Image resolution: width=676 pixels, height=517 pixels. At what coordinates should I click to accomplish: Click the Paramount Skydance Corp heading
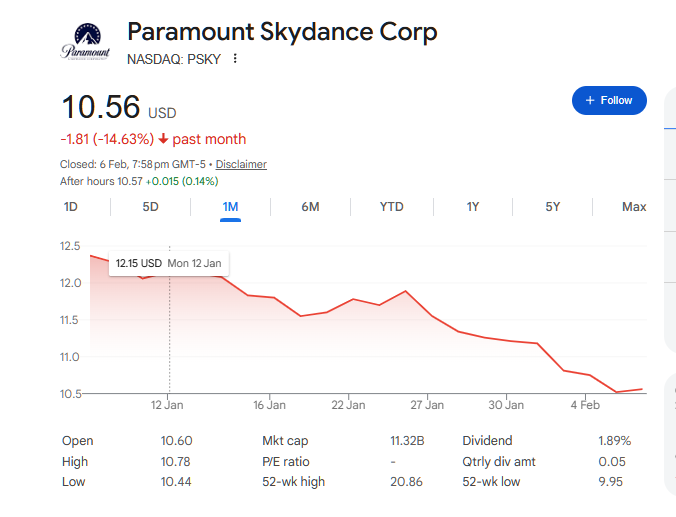point(282,32)
